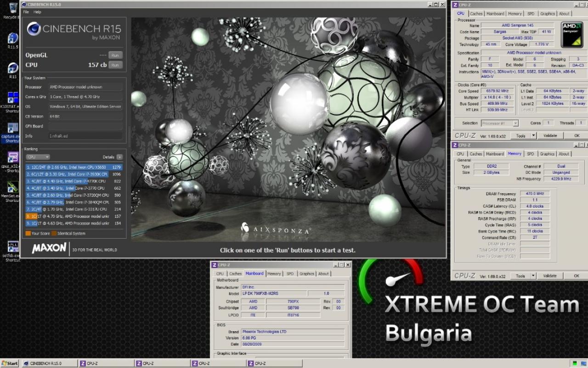Click the Windows Start button
The image size is (588, 368).
click(10, 363)
